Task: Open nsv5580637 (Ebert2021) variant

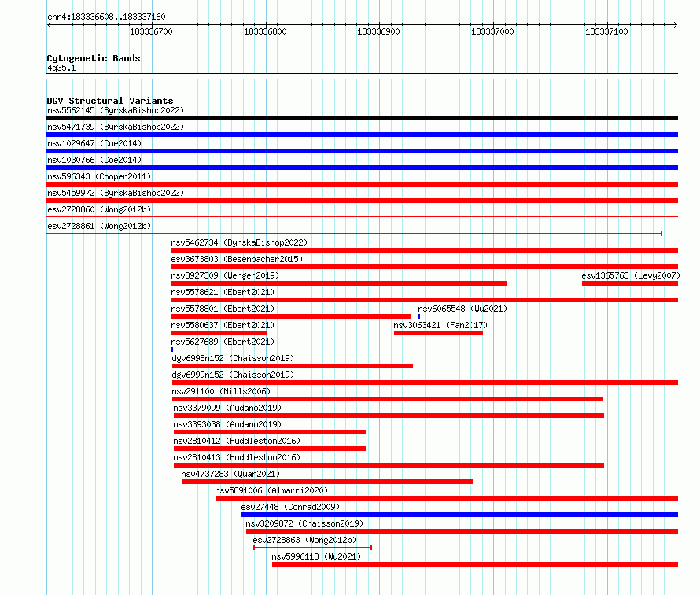Action: click(223, 325)
